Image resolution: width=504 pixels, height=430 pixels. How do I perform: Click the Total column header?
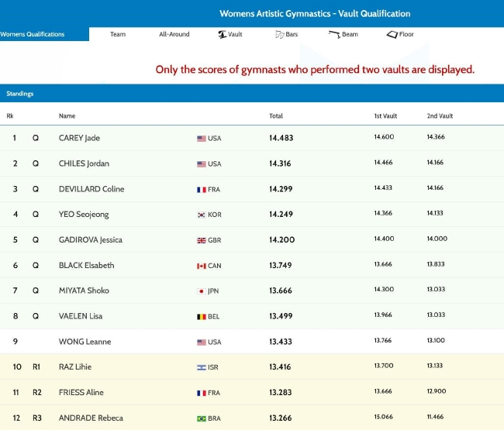click(x=276, y=116)
